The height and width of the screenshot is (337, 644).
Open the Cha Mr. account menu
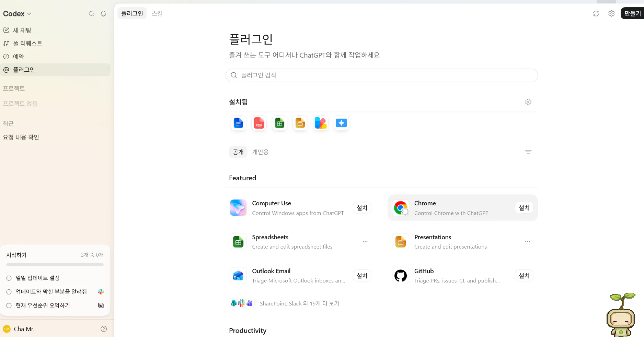pyautogui.click(x=19, y=329)
